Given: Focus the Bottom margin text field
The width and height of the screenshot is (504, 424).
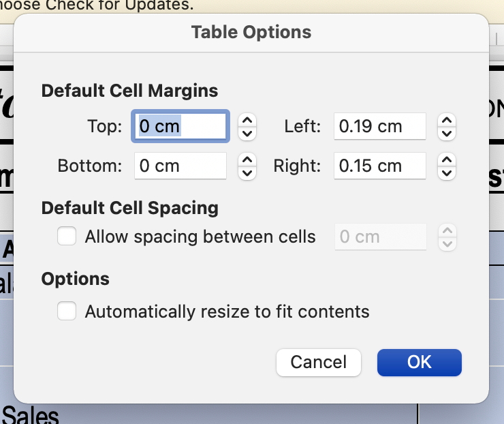Looking at the screenshot, I should [180, 166].
